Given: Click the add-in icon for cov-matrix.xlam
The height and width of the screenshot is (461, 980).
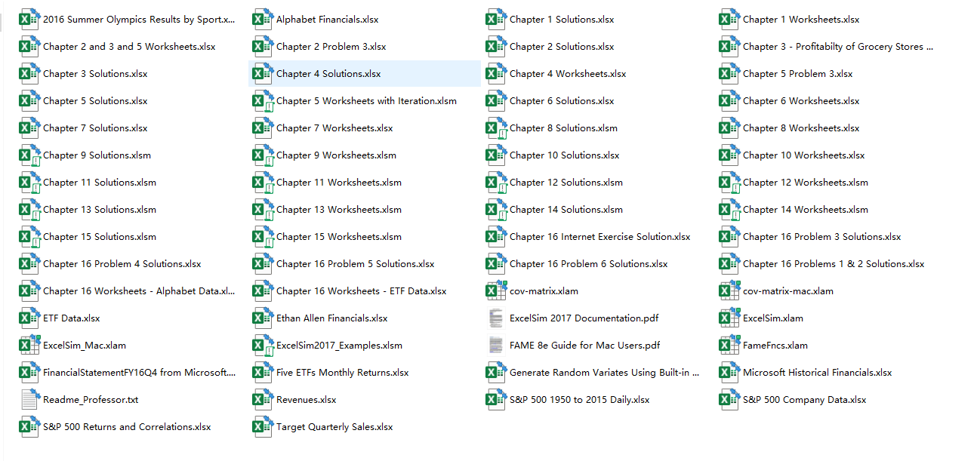Looking at the screenshot, I should coord(496,291).
